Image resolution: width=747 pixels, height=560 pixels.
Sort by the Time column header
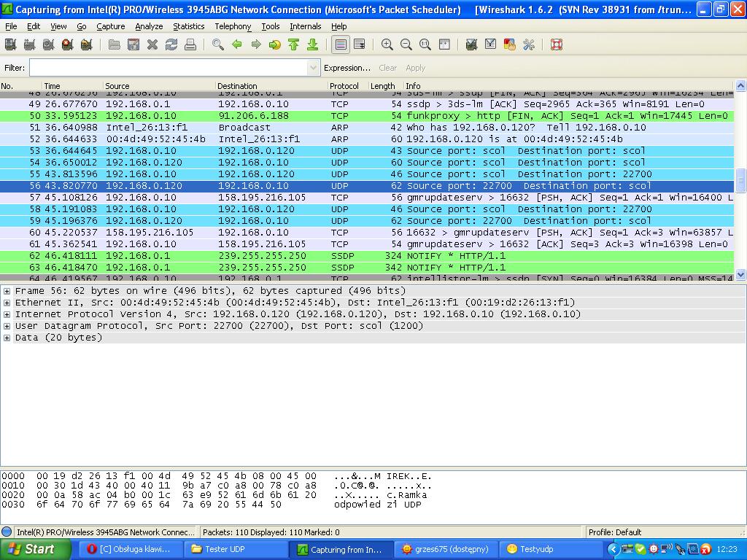coord(72,86)
